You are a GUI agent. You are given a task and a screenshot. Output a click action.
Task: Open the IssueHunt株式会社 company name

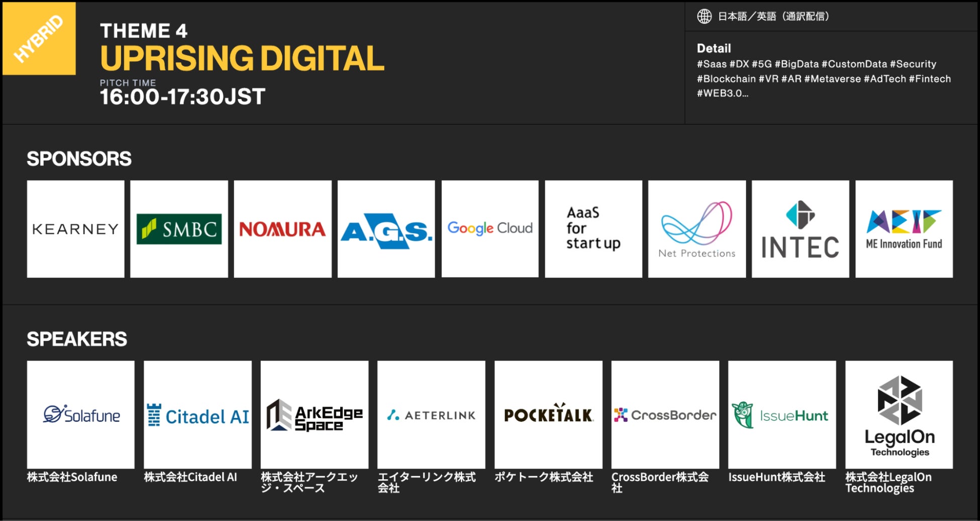point(777,477)
